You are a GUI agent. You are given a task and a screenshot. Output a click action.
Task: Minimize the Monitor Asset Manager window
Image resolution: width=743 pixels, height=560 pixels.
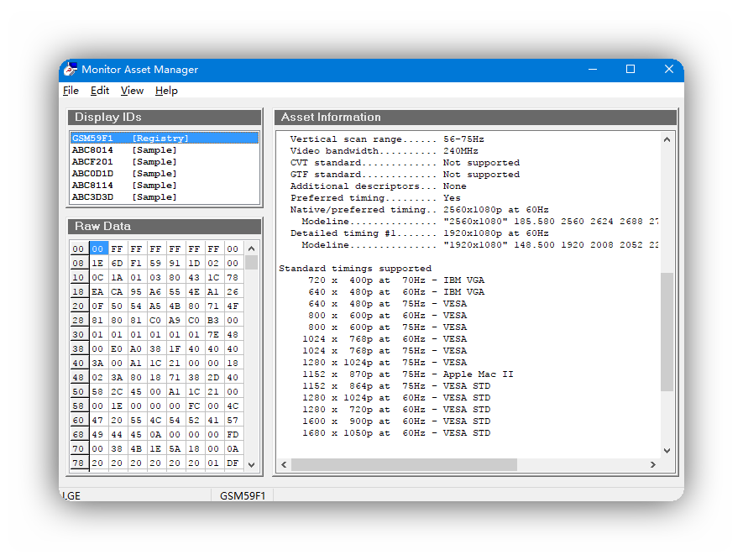(593, 69)
